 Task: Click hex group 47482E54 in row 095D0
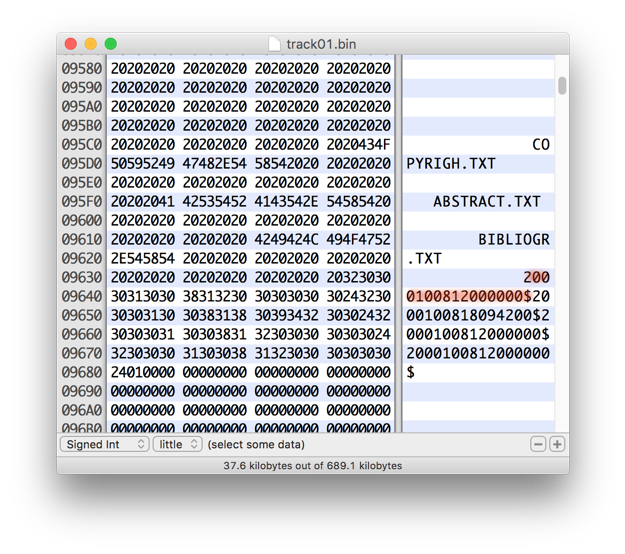pyautogui.click(x=214, y=163)
